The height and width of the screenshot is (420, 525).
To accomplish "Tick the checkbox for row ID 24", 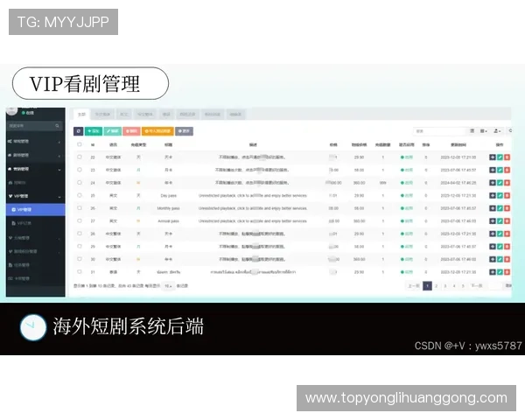I will (80, 183).
